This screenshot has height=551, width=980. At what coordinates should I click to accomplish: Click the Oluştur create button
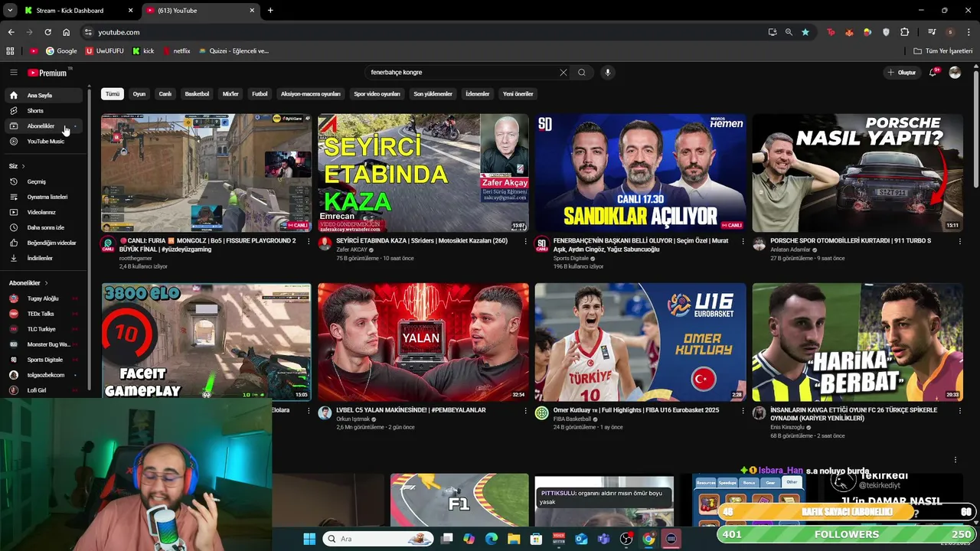coord(901,73)
